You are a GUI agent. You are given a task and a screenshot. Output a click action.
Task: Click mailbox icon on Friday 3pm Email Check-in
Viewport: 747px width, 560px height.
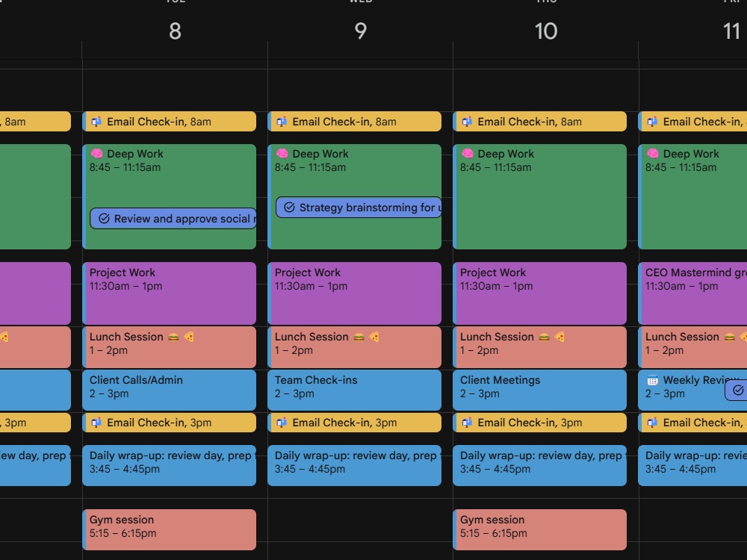pos(653,423)
